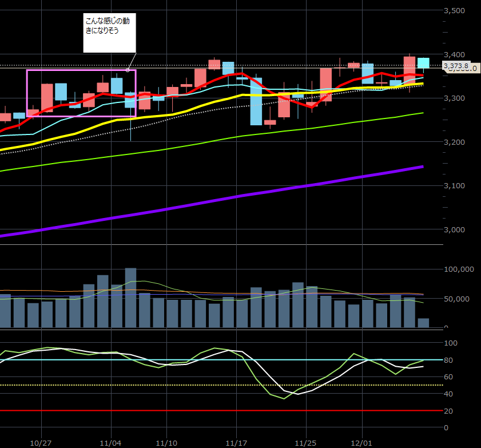481x448 pixels.
Task: Select the large blue candle after 11/17
Action: (256, 101)
